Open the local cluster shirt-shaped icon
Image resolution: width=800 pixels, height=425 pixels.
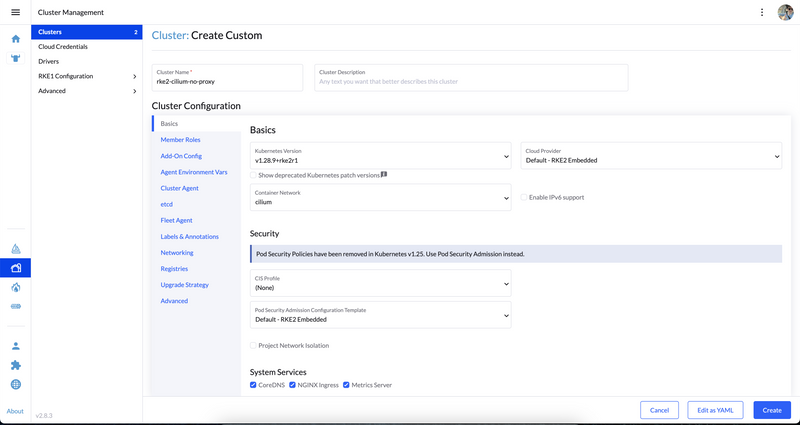[15, 58]
